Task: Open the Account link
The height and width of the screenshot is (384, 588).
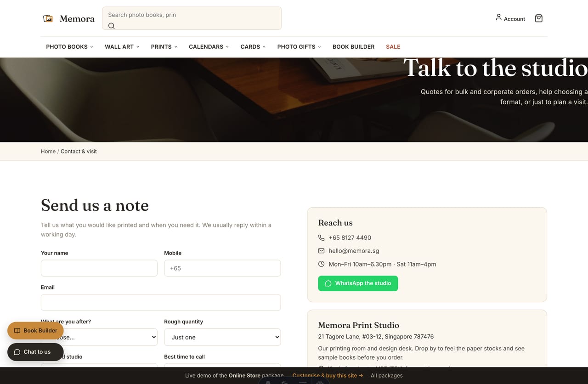Action: (x=510, y=18)
